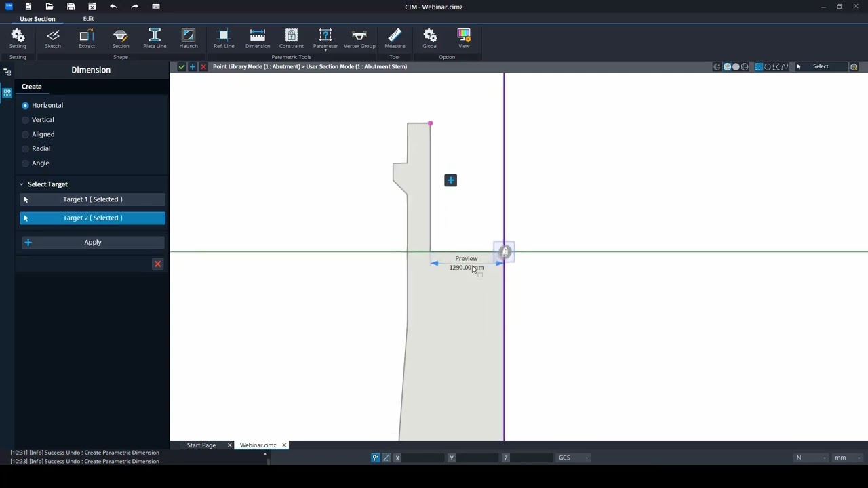Open the Constraint tool
Screen dimensions: 868x488
click(292, 39)
